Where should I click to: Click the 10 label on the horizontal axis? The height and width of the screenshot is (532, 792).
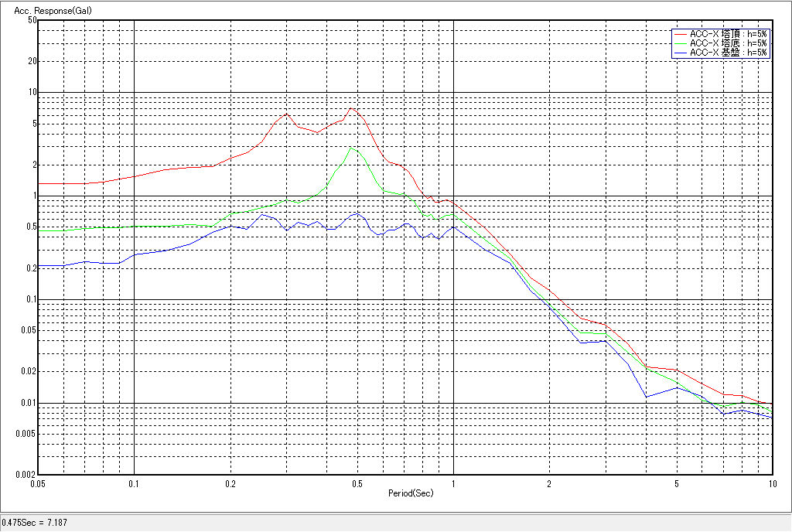coord(771,483)
